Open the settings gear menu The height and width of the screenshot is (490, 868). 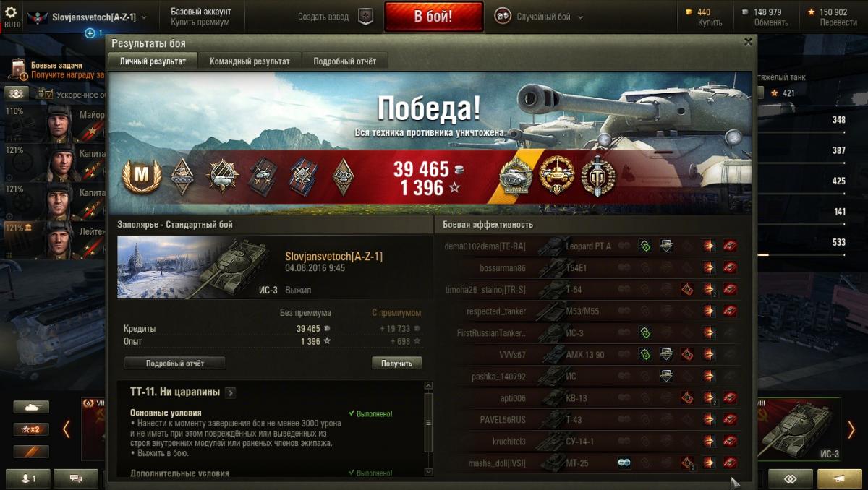click(x=11, y=12)
